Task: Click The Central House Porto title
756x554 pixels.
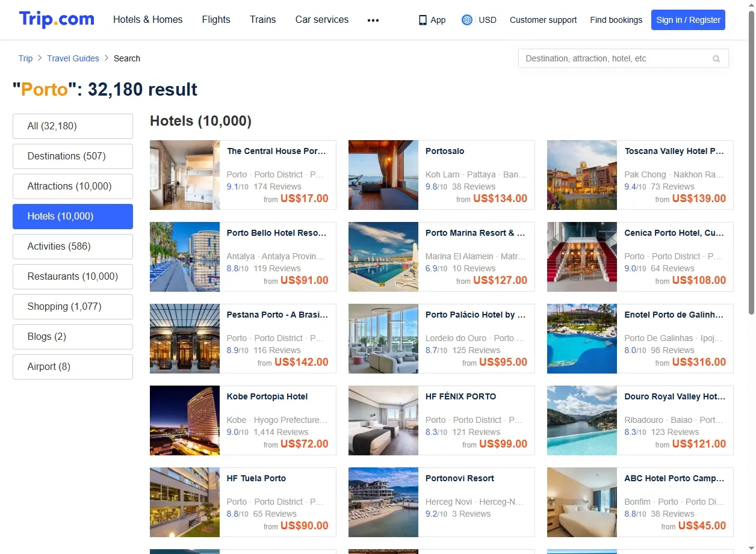Action: click(x=276, y=151)
